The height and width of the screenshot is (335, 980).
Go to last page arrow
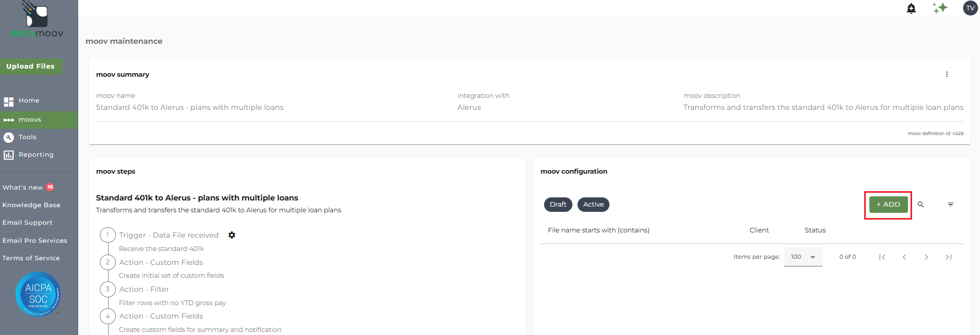click(x=949, y=257)
